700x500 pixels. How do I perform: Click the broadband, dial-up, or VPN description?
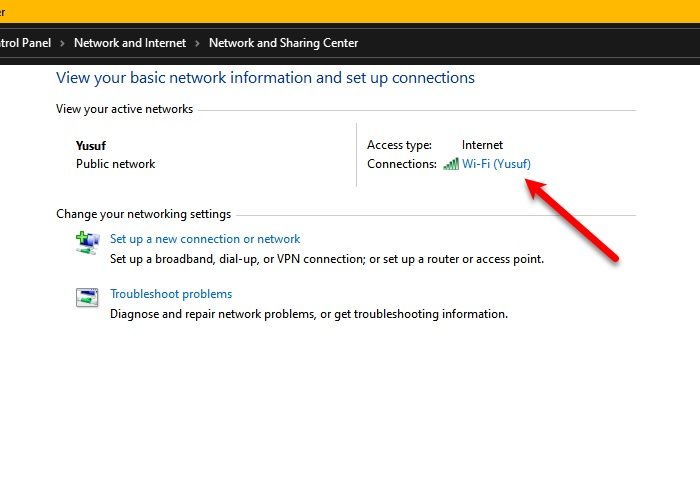point(327,258)
